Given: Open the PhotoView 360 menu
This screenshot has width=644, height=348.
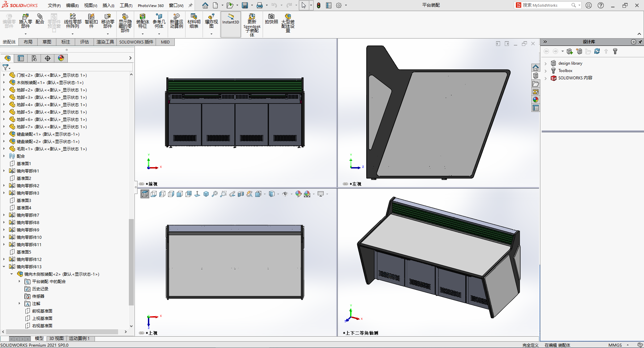Looking at the screenshot, I should tap(151, 5).
